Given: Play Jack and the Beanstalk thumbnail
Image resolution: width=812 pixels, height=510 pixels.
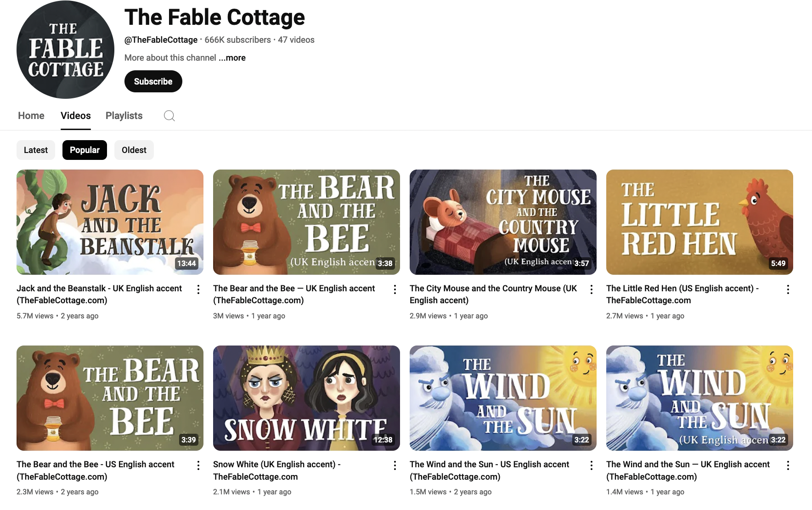Looking at the screenshot, I should (110, 222).
